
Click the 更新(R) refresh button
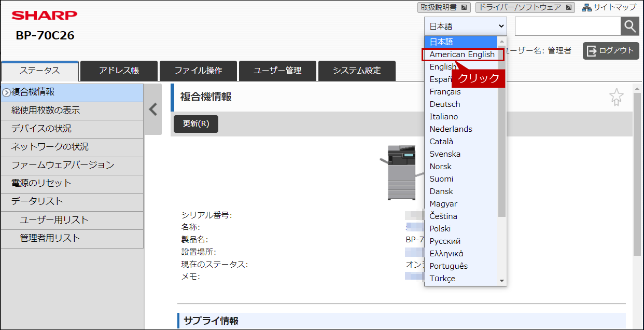196,124
